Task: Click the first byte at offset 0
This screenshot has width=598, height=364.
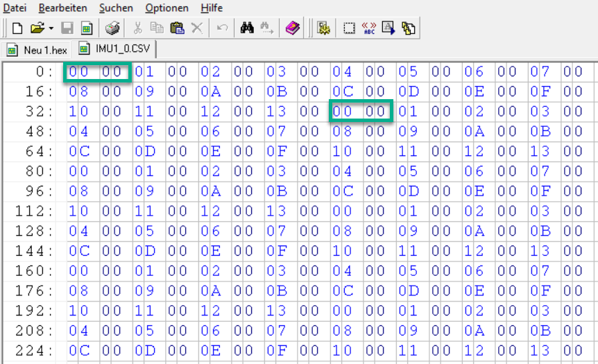Action: tap(78, 71)
